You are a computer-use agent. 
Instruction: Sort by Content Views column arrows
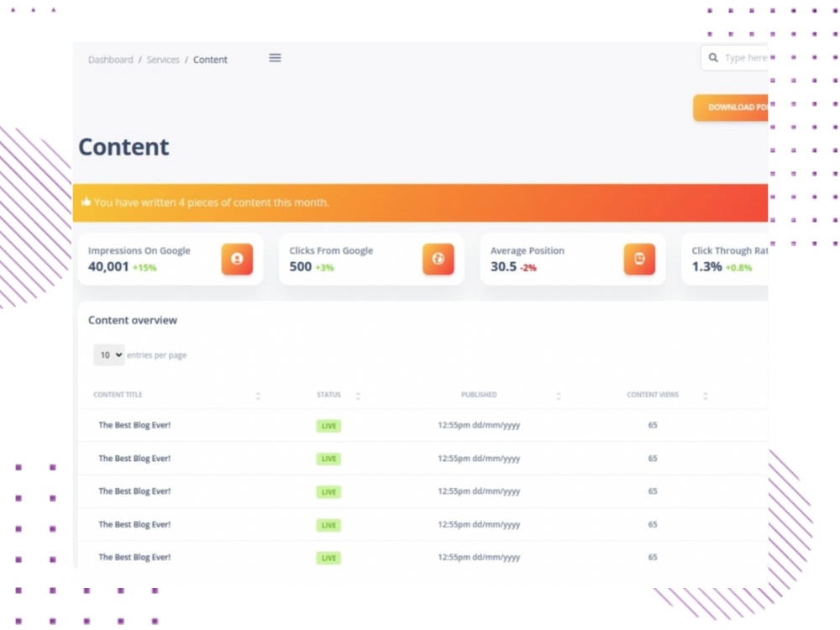coord(705,396)
